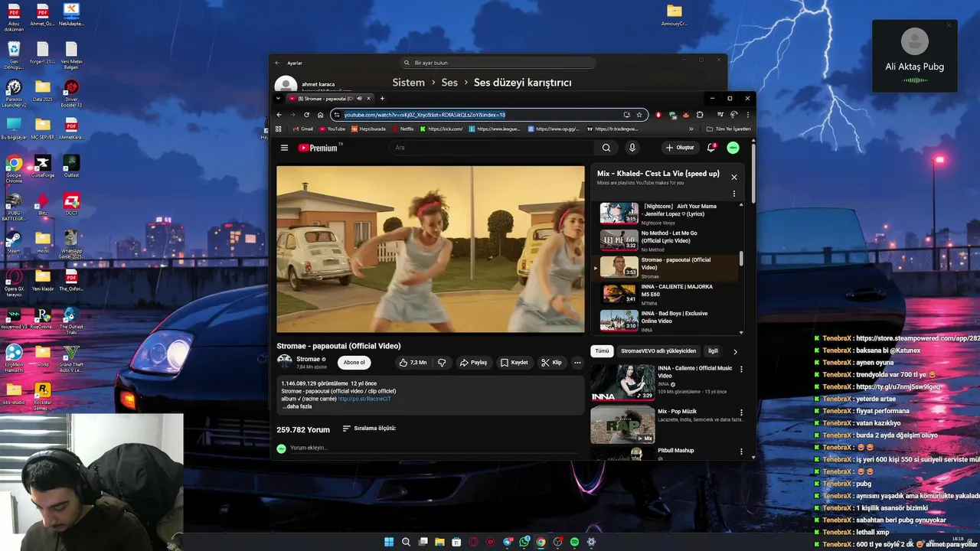980x551 pixels.
Task: Open more actions ellipsis next to Klip
Action: (577, 363)
